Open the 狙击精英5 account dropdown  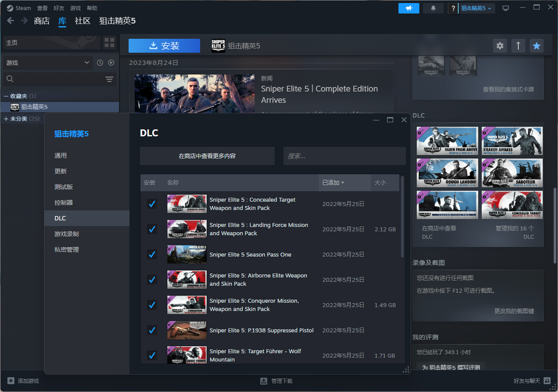476,8
